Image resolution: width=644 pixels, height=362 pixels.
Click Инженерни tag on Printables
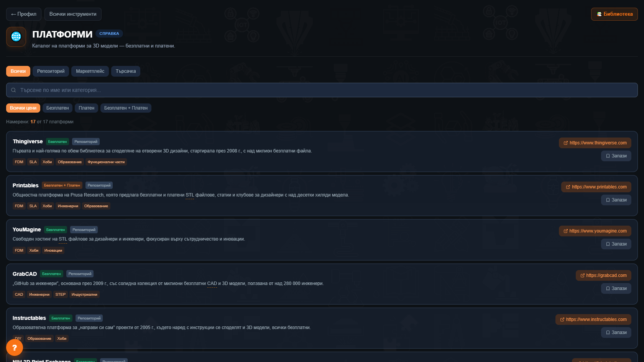point(68,206)
